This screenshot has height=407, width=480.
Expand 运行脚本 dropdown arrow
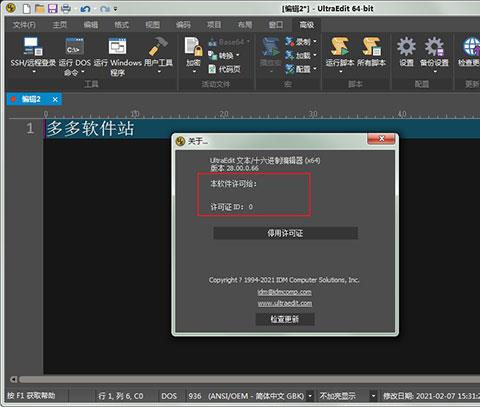341,71
